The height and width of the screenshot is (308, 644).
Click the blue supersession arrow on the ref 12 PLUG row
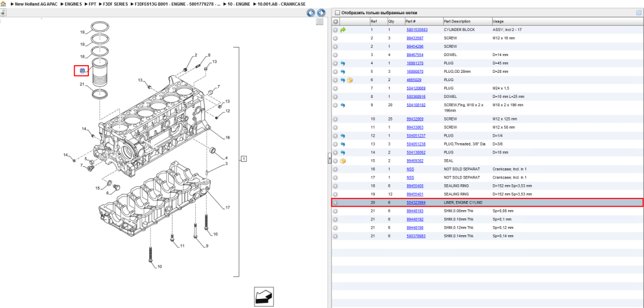(x=343, y=135)
